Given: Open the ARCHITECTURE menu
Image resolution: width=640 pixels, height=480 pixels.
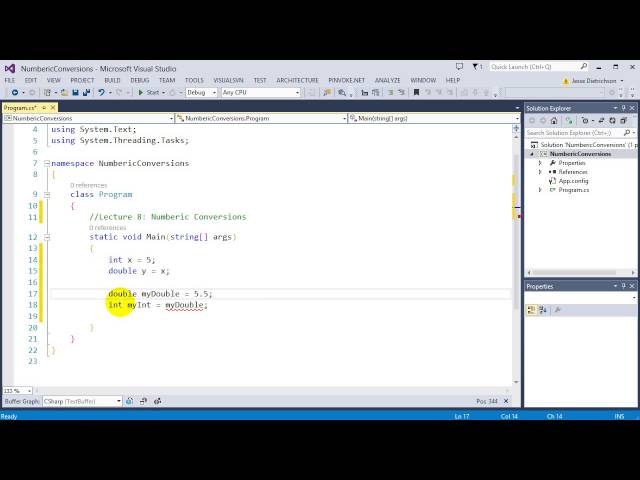Looking at the screenshot, I should point(297,80).
